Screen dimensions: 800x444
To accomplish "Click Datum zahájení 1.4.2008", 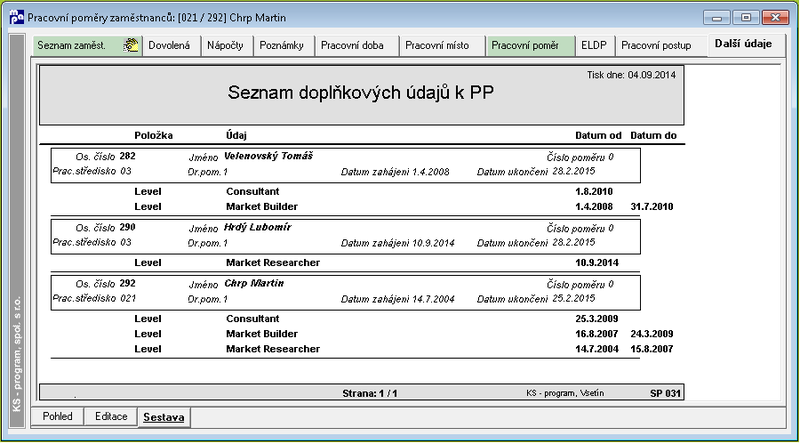I will point(395,172).
